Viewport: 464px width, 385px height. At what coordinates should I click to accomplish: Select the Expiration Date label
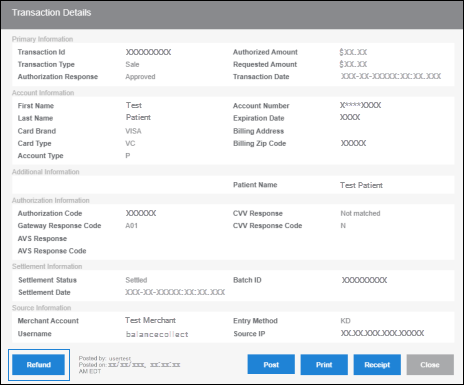click(x=259, y=118)
